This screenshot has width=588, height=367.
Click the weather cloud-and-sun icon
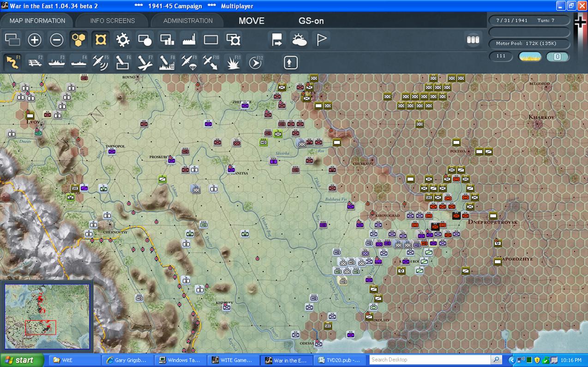coord(299,40)
